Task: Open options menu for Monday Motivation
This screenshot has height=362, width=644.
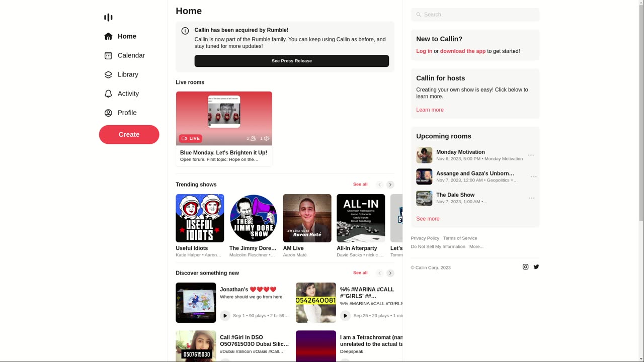Action: (531, 155)
